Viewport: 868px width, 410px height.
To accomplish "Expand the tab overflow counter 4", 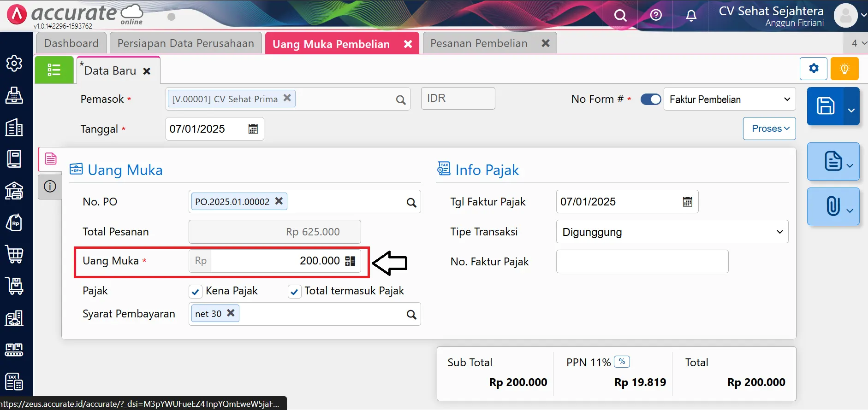I will click(x=858, y=43).
